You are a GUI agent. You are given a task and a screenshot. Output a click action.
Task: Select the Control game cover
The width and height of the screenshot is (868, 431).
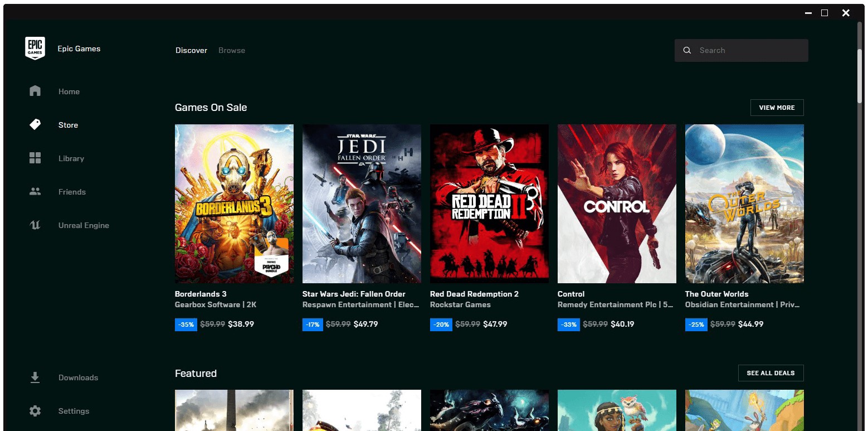tap(617, 204)
